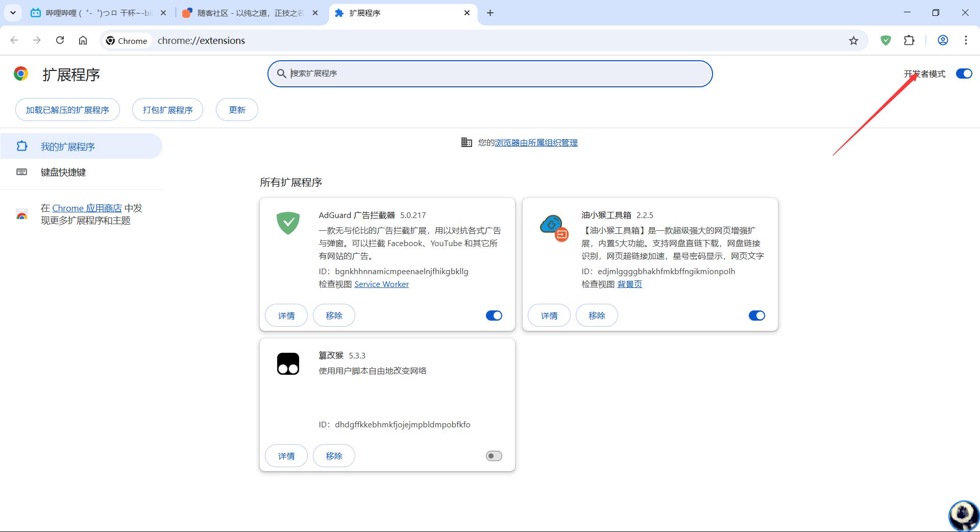Image resolution: width=980 pixels, height=532 pixels.
Task: Bookmark this page with the star
Action: 853,40
